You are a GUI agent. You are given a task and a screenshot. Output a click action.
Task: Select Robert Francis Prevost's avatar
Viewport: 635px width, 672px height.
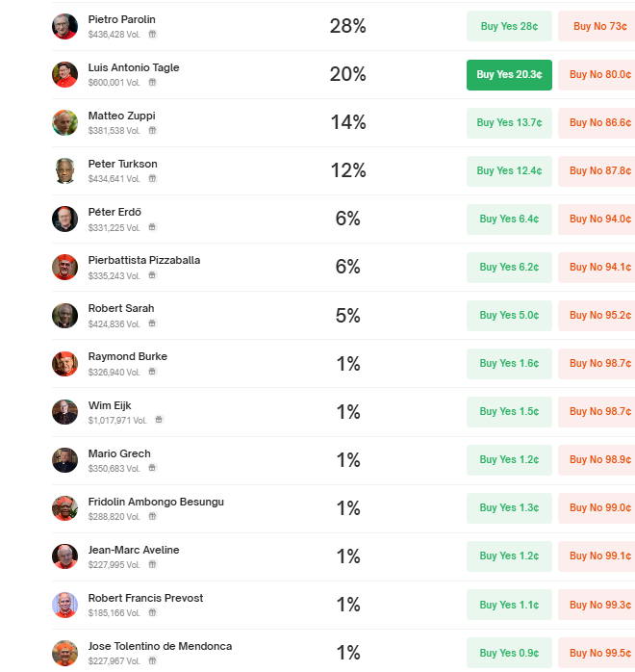click(x=64, y=605)
